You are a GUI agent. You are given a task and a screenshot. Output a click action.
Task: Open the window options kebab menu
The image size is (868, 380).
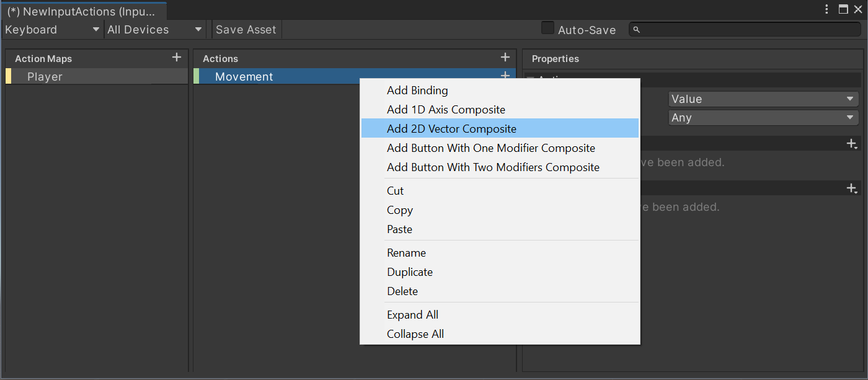tap(826, 9)
